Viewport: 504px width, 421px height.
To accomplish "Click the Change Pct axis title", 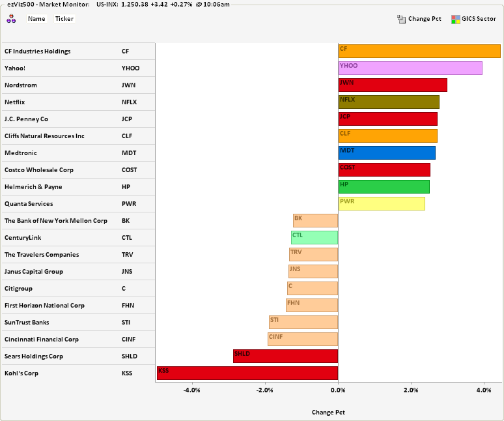I will (328, 413).
